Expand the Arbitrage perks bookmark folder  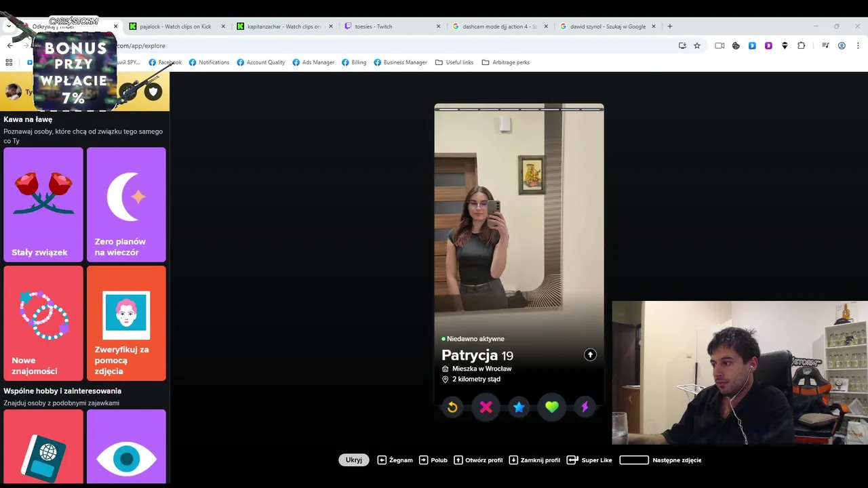[x=505, y=62]
